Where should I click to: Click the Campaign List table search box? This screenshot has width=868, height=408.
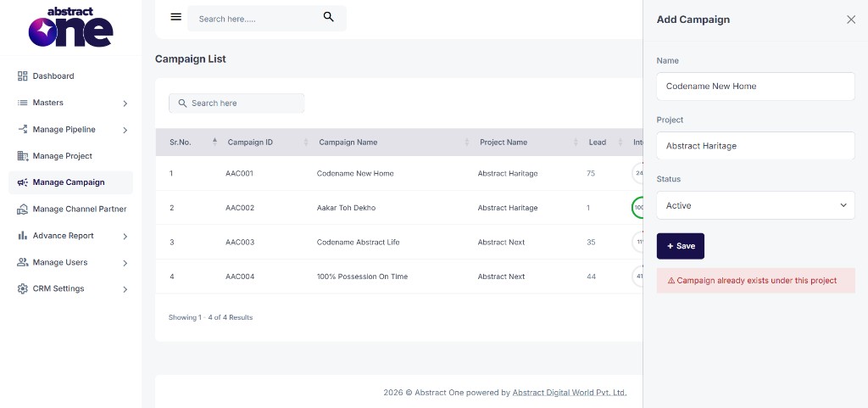[x=236, y=103]
